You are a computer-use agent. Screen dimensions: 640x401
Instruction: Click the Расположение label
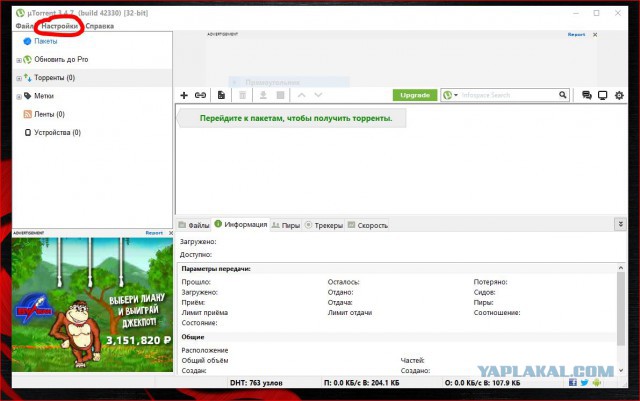coord(204,350)
